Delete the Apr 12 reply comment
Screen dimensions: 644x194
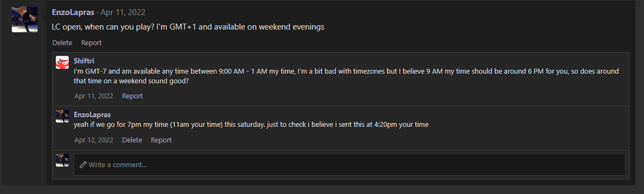pos(132,140)
